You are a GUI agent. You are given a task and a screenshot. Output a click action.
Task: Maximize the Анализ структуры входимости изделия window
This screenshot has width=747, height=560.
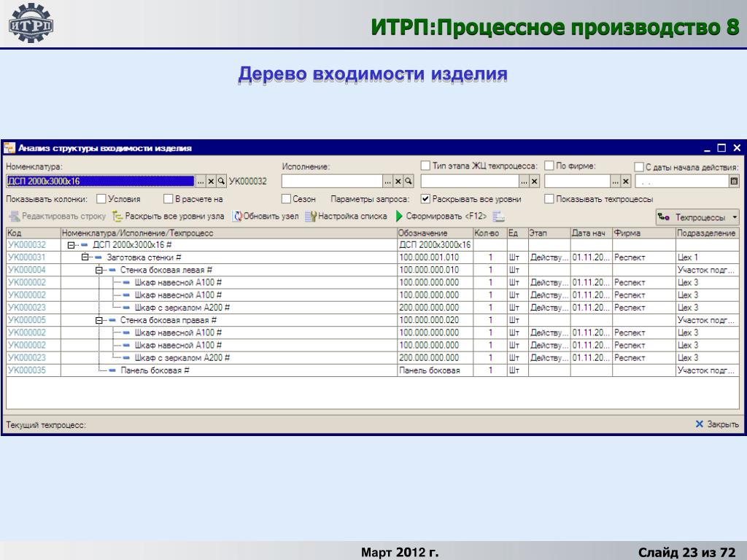[x=721, y=148]
